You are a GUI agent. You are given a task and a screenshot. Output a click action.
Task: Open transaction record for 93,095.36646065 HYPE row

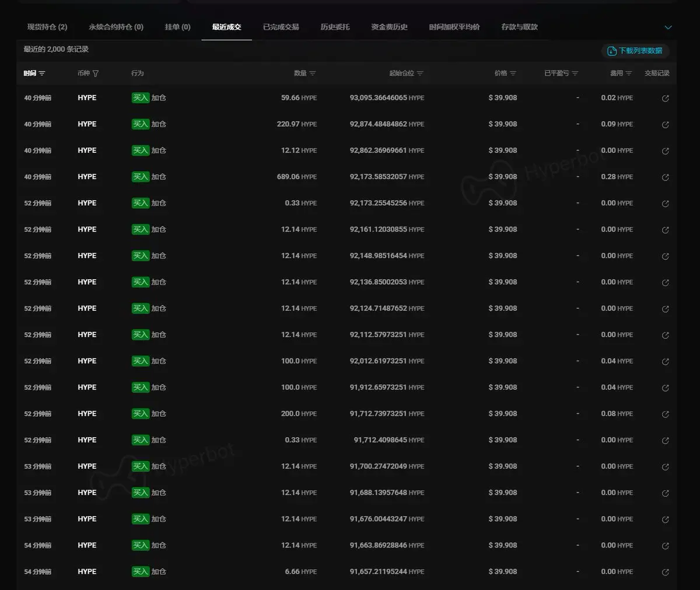click(x=665, y=99)
